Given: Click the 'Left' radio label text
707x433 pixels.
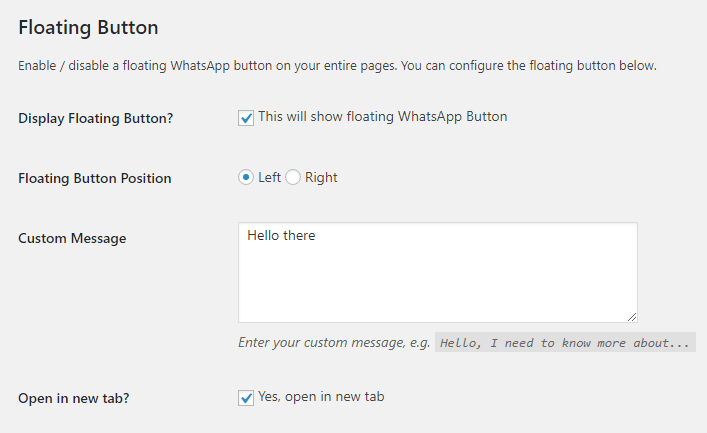Looking at the screenshot, I should pyautogui.click(x=270, y=178).
